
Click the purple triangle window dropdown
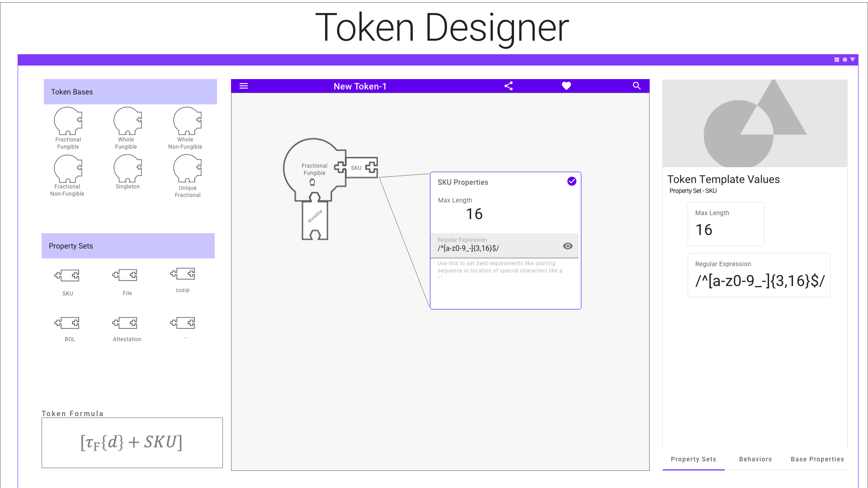[853, 60]
